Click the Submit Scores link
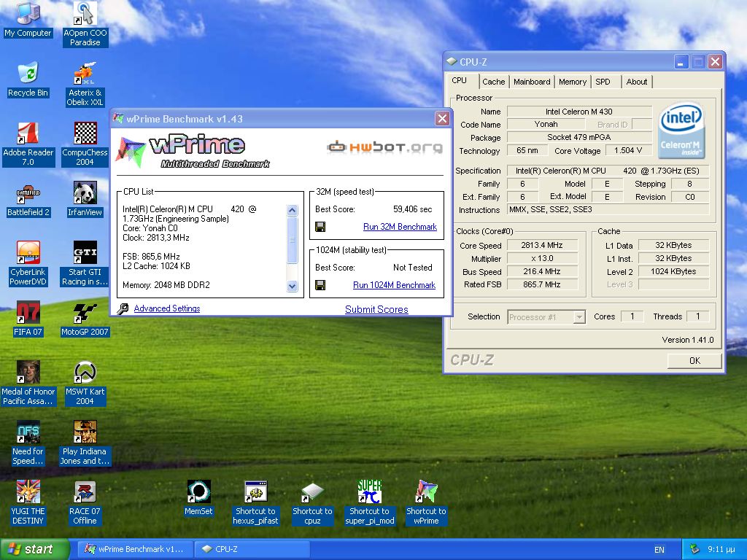This screenshot has height=560, width=747. pos(376,309)
